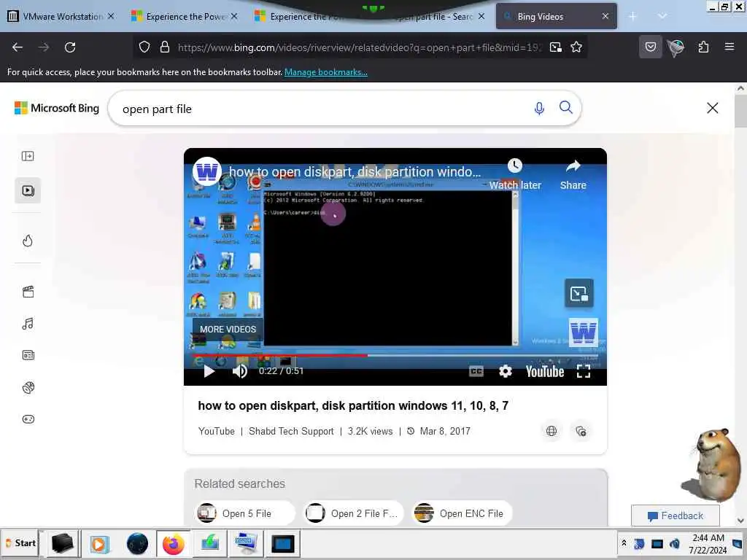Open the extensions puzzle icon
This screenshot has height=560, width=747.
point(703,47)
